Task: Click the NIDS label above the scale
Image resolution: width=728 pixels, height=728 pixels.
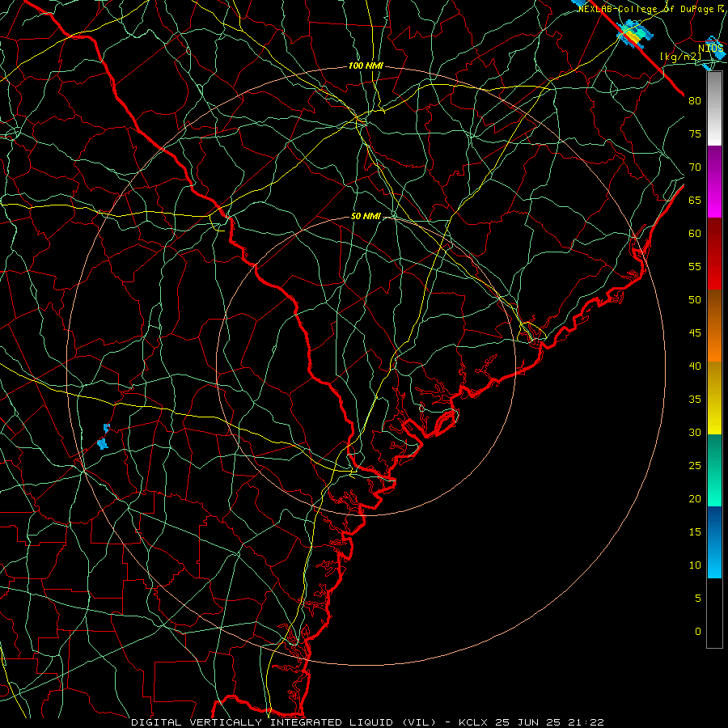Action: (x=711, y=48)
